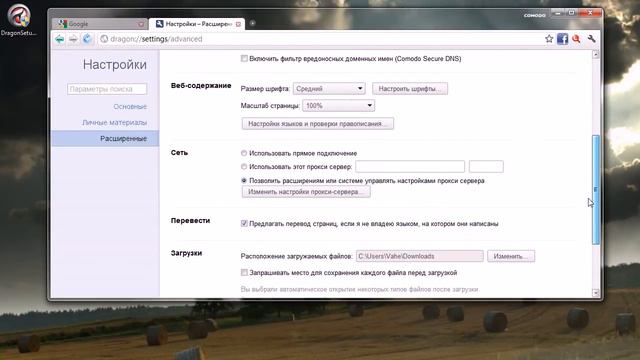The width and height of the screenshot is (640, 360).
Task: Open the Размер шрифта dropdown
Action: click(329, 89)
